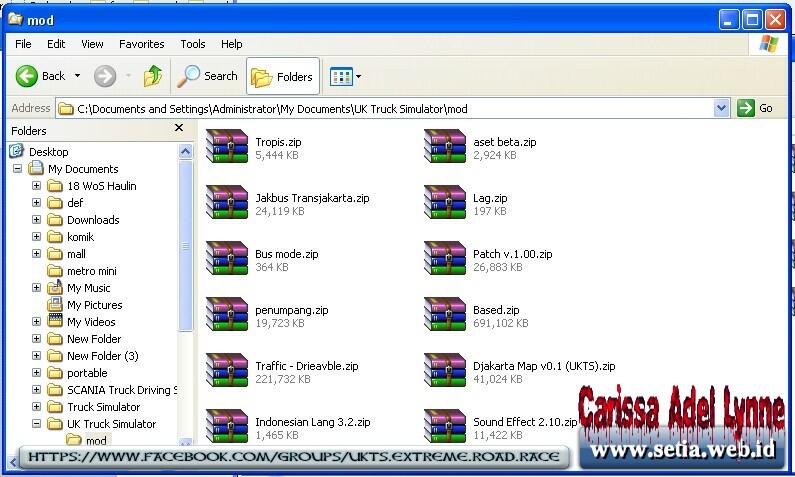795x477 pixels.
Task: Select the Tropis.zip archive icon
Action: (x=227, y=146)
